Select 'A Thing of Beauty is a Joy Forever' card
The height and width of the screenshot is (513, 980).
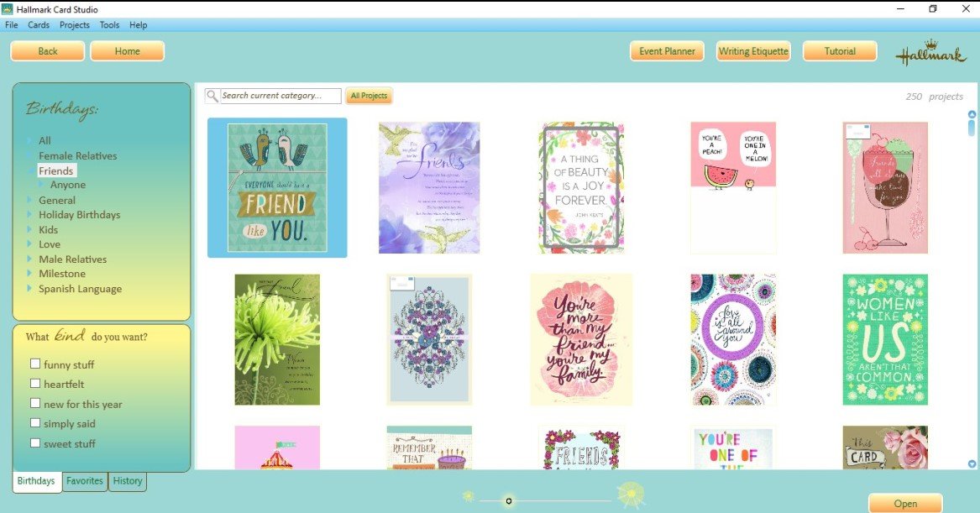coord(581,187)
